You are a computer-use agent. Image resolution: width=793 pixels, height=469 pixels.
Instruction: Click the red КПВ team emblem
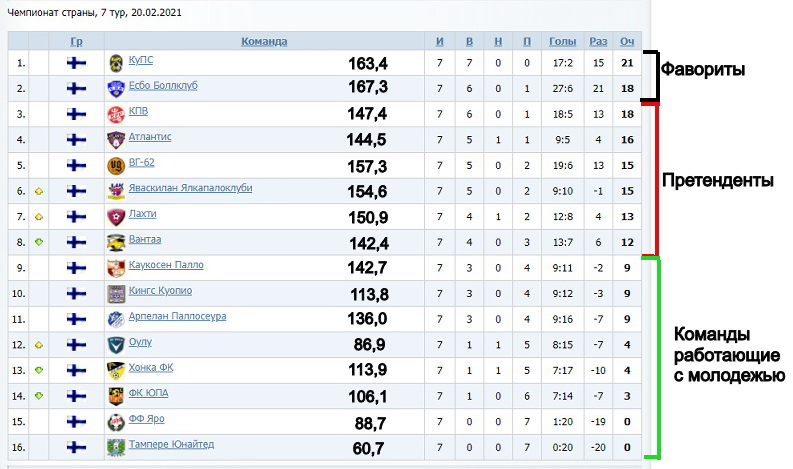[x=116, y=113]
